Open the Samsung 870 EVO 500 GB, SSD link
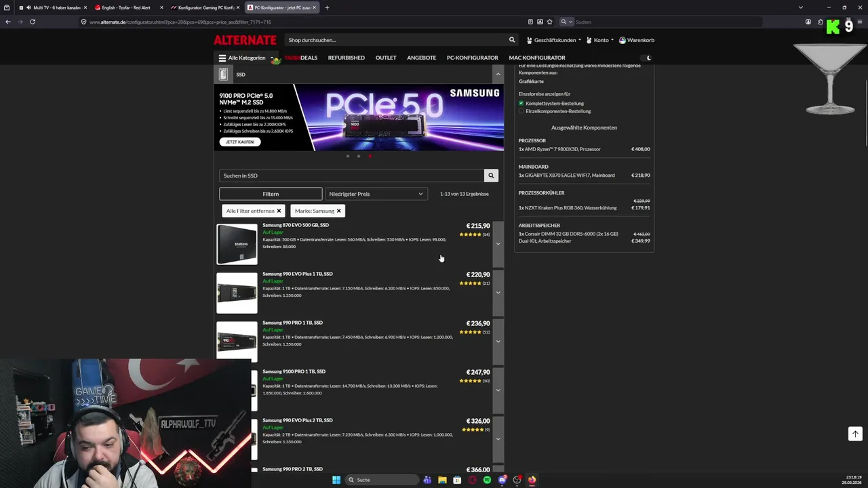This screenshot has width=868, height=488. click(x=296, y=225)
